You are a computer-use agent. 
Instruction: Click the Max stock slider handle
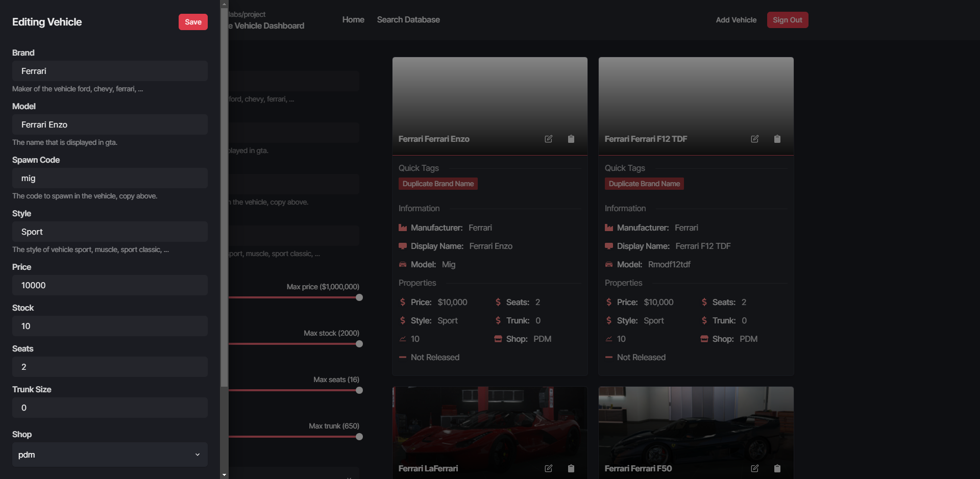coord(359,343)
